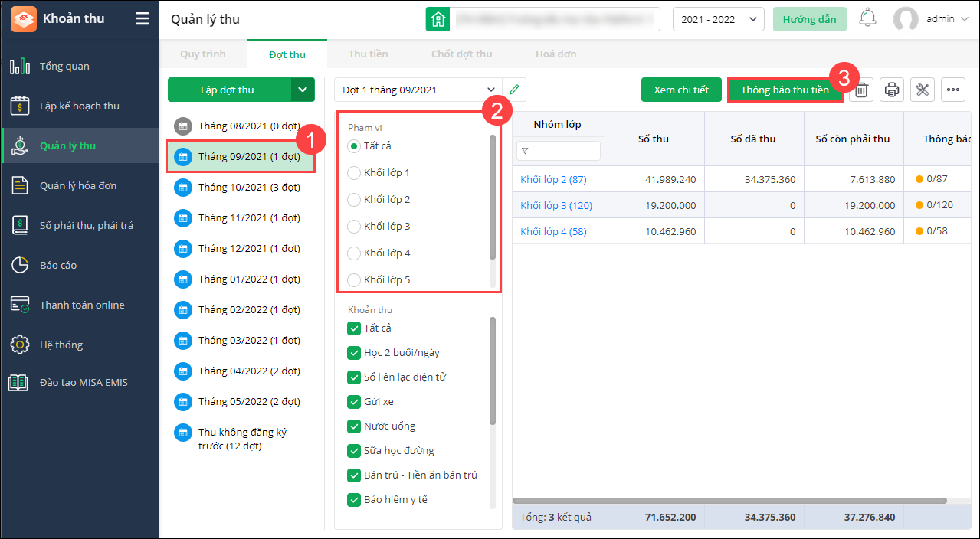Screen dimensions: 980x539
Task: Select Khối lớp 3 radio button
Action: [354, 226]
